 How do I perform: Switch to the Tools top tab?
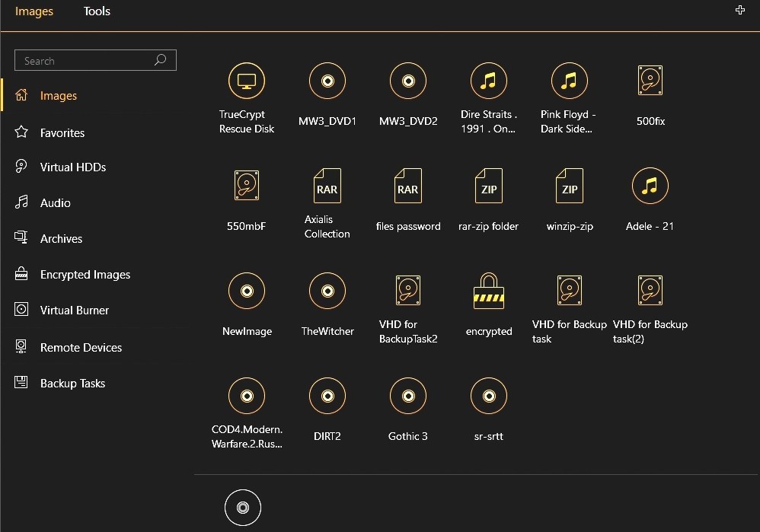tap(97, 11)
